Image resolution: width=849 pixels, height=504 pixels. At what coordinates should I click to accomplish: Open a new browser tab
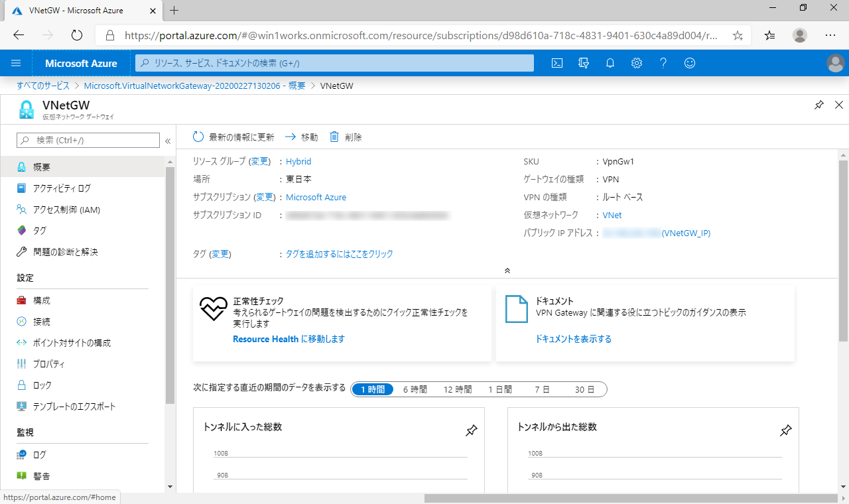174,11
